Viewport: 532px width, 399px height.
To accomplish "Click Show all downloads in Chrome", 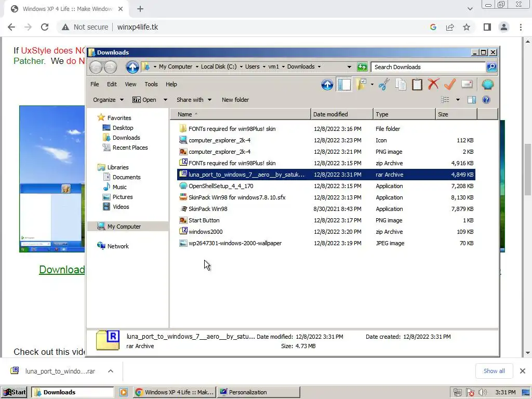I will click(x=494, y=371).
